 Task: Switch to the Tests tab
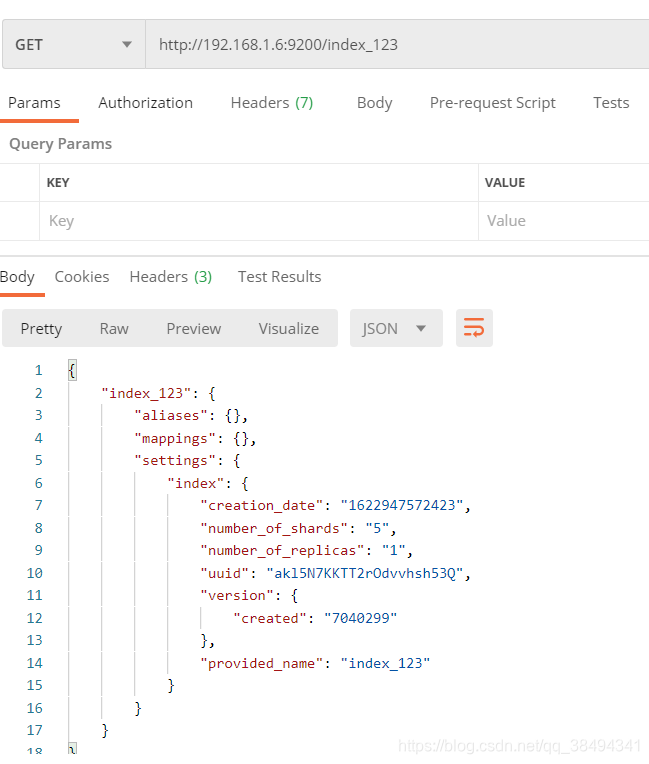610,102
